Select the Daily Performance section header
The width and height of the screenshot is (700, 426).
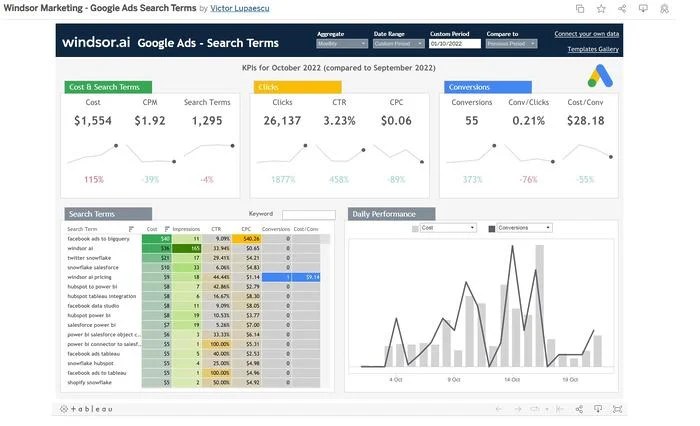click(392, 214)
